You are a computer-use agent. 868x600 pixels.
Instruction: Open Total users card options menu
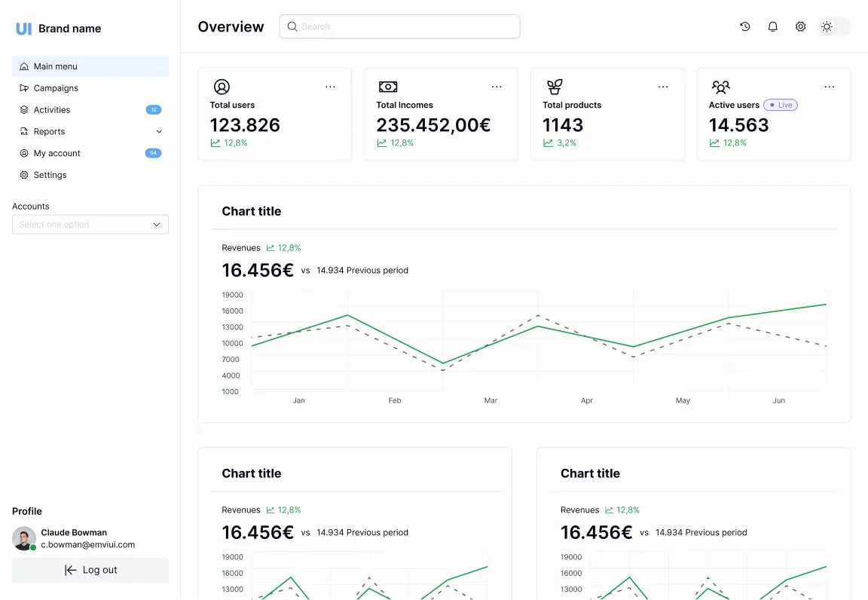click(330, 87)
